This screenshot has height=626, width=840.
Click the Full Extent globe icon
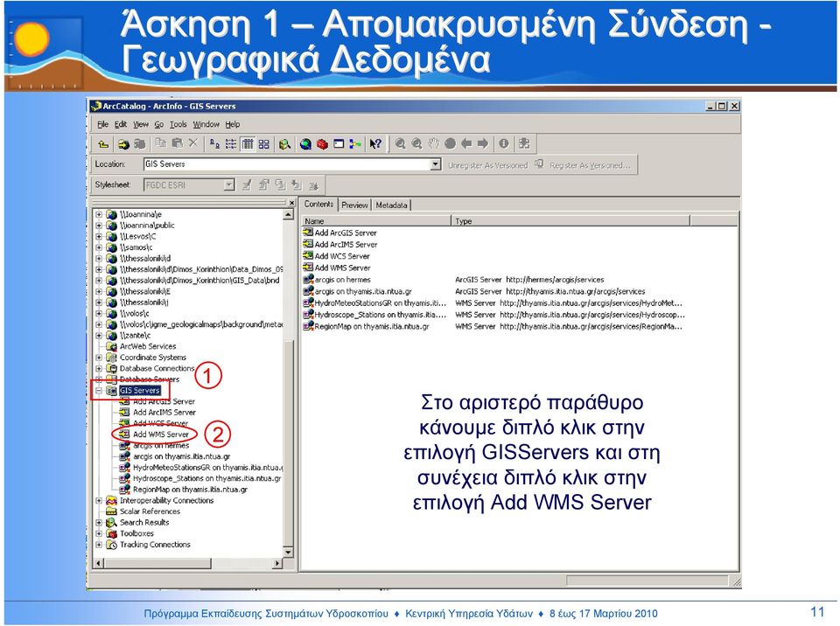[450, 143]
